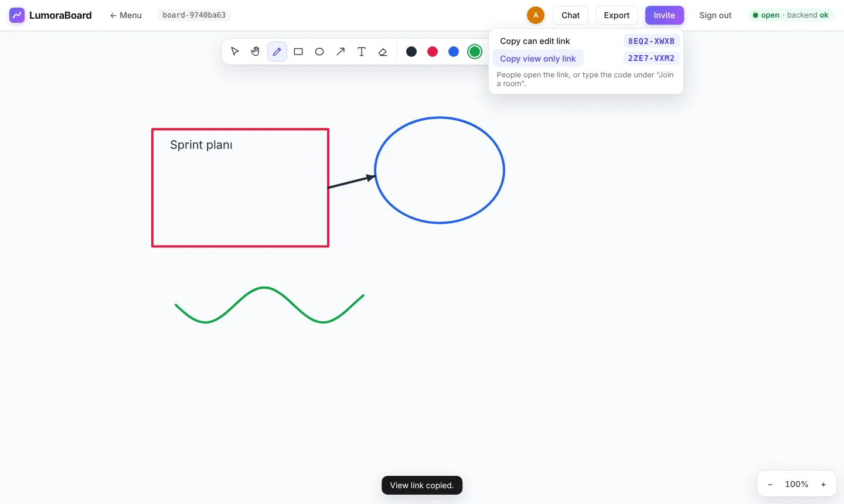Reset zoom via 100% label
The image size is (844, 504).
[x=797, y=484]
